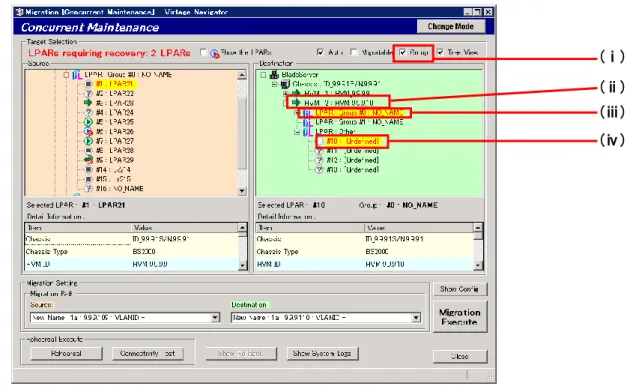The image size is (630, 389).
Task: Click Source detail table scrollbar down arrow
Action: (242, 265)
